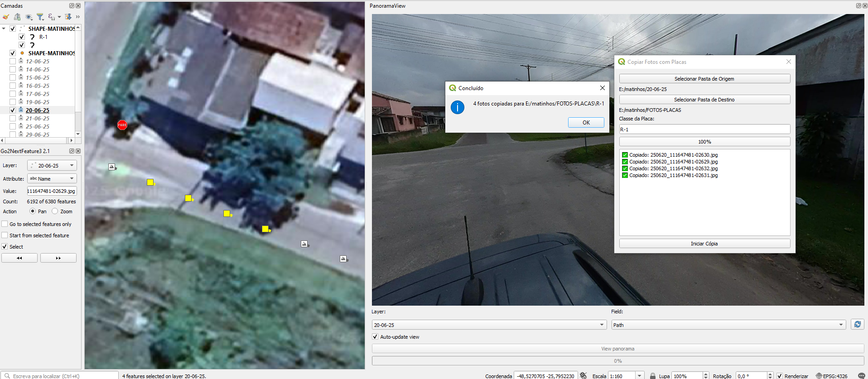Open the Attribute dropdown showing Name
The height and width of the screenshot is (379, 868).
(52, 178)
